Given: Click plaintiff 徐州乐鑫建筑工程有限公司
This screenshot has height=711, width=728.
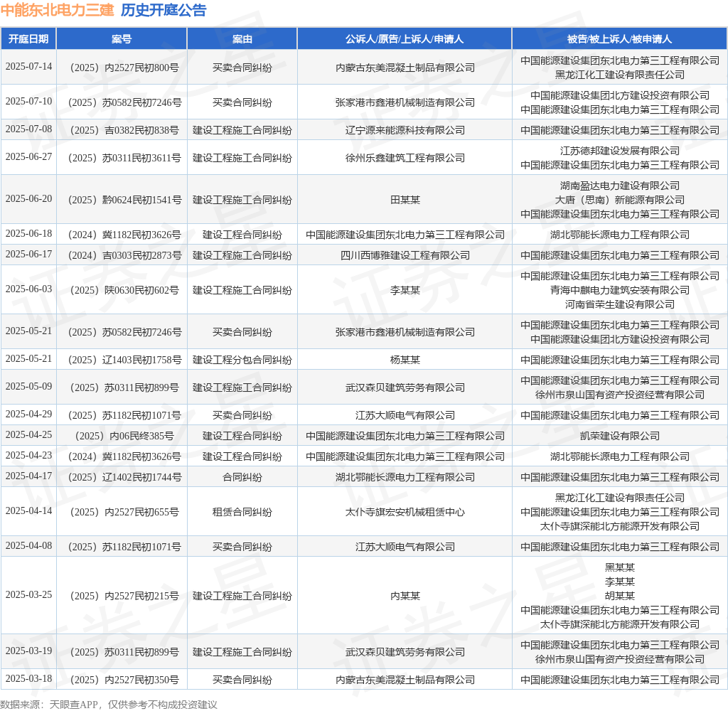Looking at the screenshot, I should [x=405, y=159].
